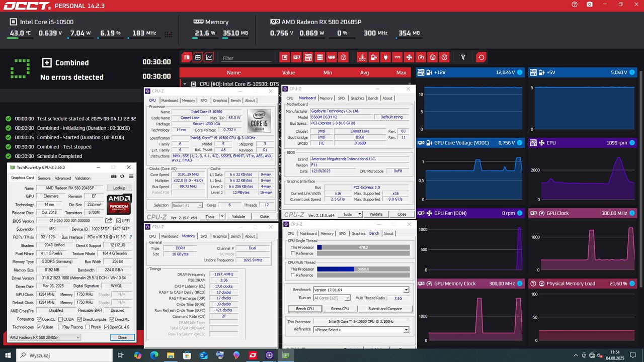The width and height of the screenshot is (644, 362).
Task: Open Sensors tab in GPU-Z
Action: [44, 178]
